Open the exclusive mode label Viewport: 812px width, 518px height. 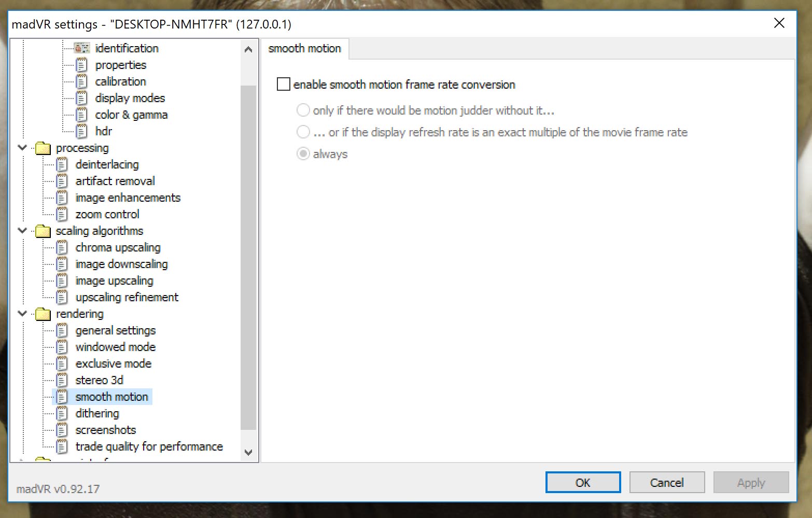pyautogui.click(x=114, y=363)
